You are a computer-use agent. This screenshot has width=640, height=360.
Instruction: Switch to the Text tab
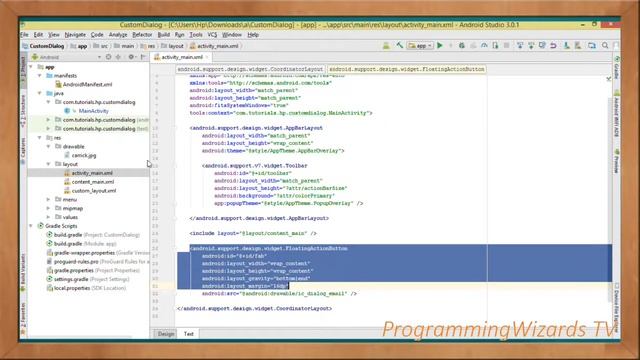[189, 334]
